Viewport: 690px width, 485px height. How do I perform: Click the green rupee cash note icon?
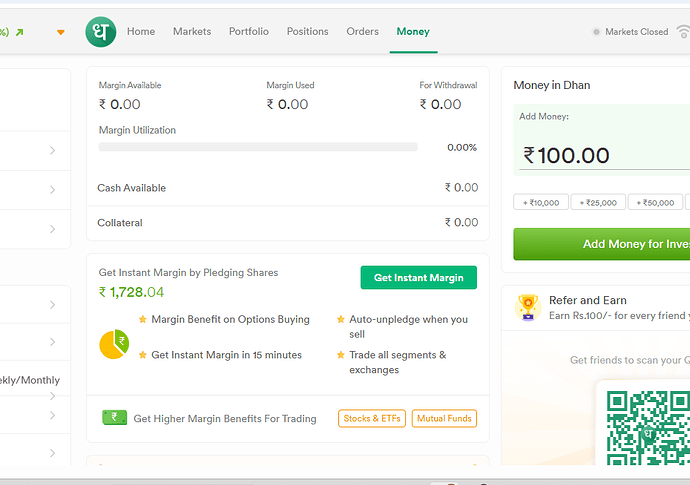pos(114,418)
